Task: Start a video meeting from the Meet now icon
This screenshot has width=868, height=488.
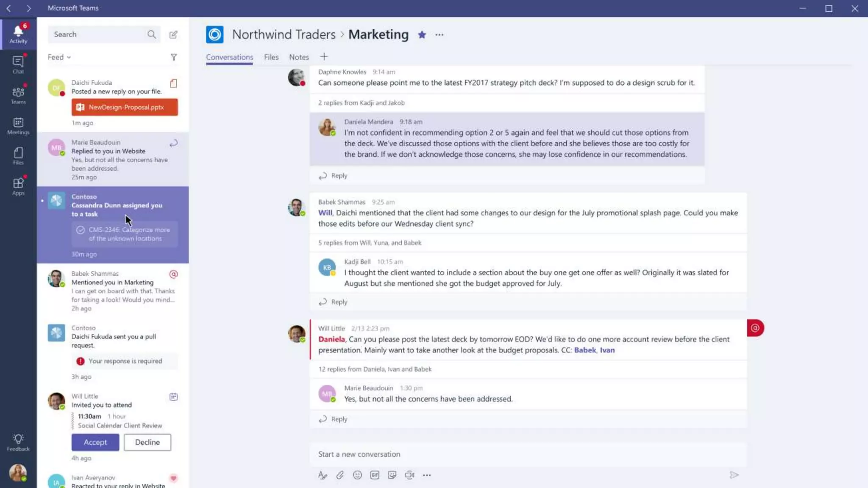Action: [409, 475]
